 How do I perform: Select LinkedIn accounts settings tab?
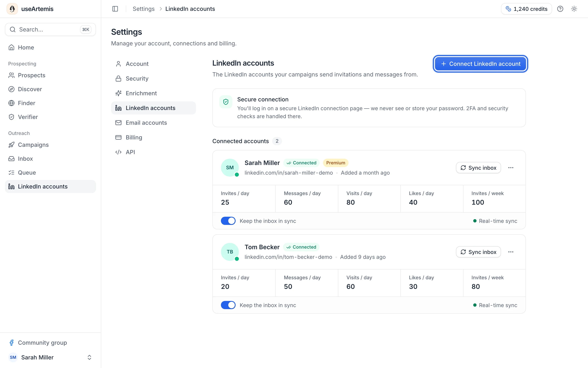[x=154, y=108]
